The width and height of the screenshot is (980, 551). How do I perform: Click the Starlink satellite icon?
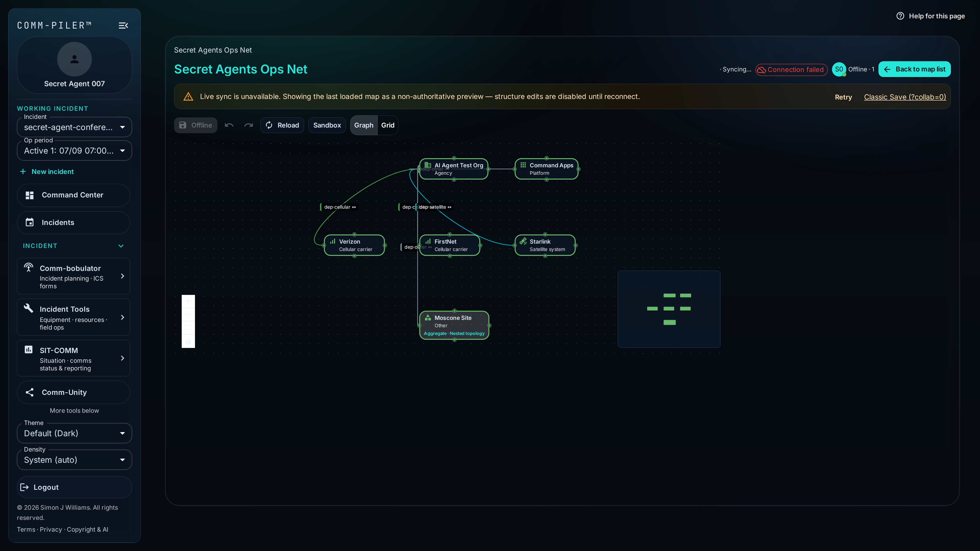[523, 241]
